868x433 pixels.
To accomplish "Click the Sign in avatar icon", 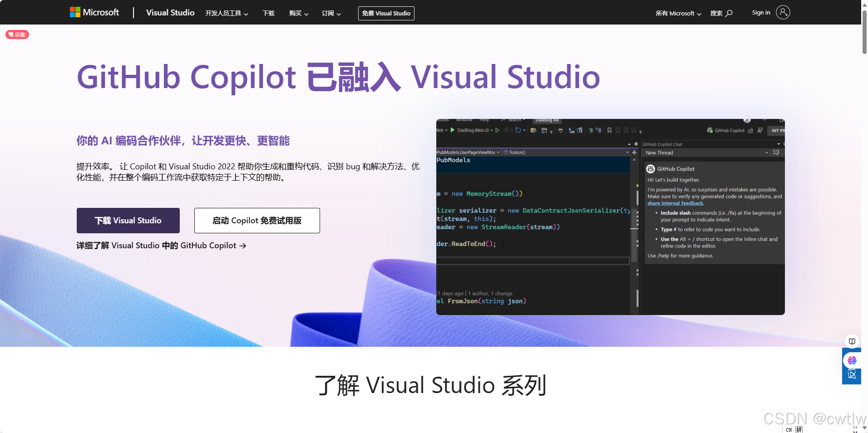I will 782,12.
